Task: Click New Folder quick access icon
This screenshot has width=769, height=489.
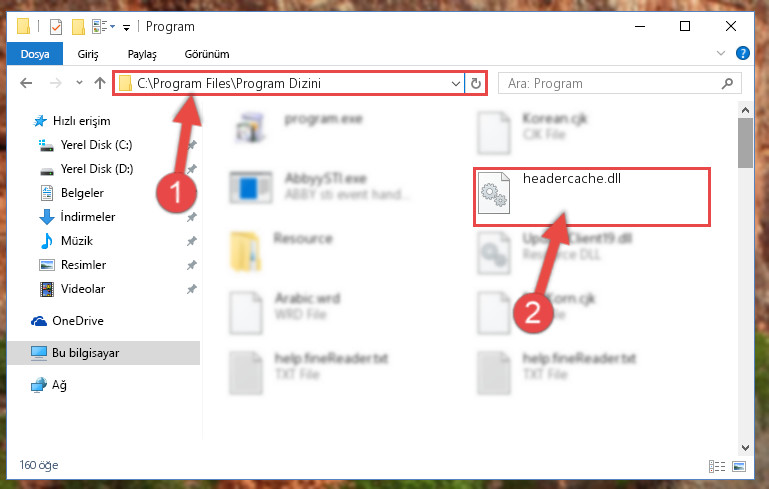Action: pyautogui.click(x=78, y=26)
